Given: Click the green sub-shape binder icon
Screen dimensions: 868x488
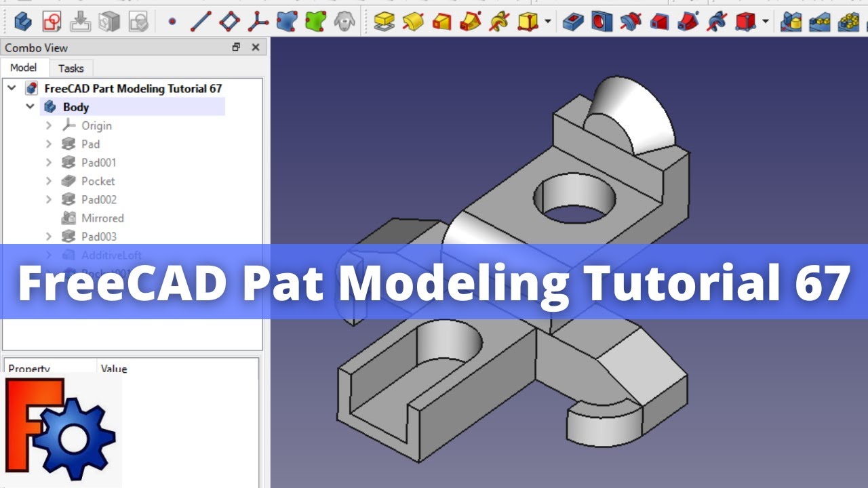Looking at the screenshot, I should point(315,22).
